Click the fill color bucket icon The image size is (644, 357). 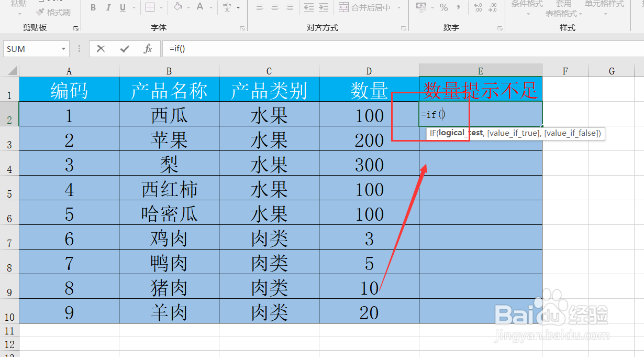178,7
